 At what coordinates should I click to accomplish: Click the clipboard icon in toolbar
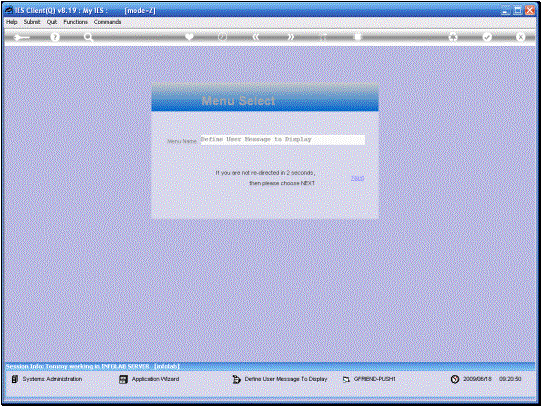tap(358, 37)
